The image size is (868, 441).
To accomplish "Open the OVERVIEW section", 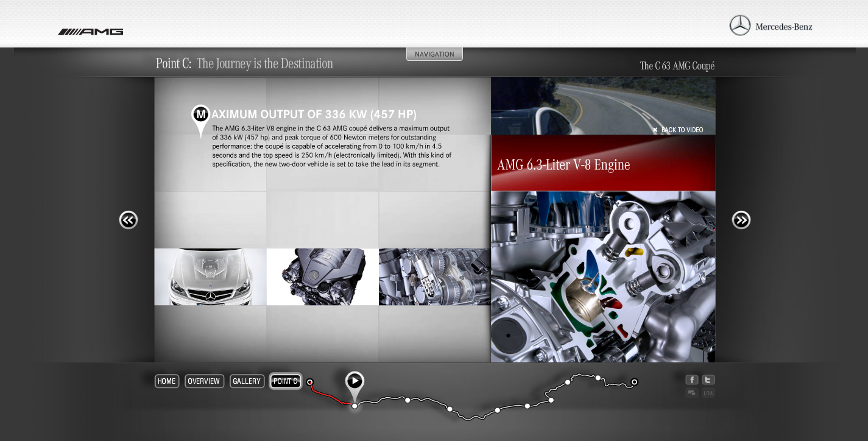I will (204, 381).
